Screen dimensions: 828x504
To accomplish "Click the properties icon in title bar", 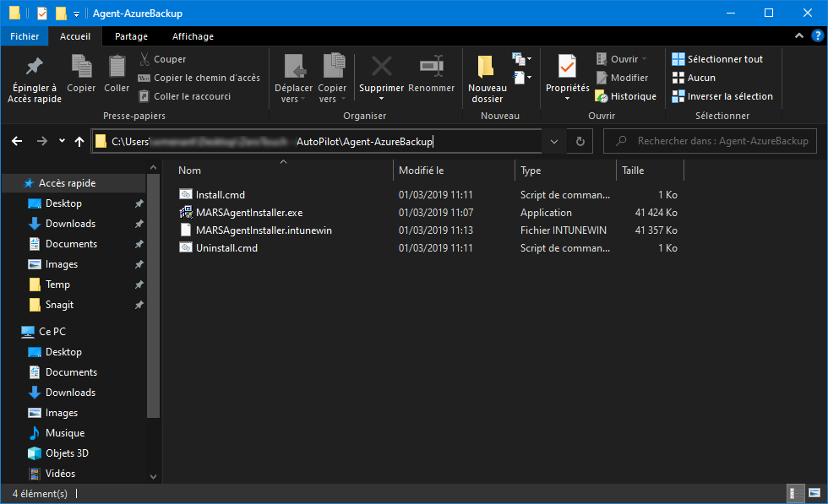I will [x=42, y=14].
